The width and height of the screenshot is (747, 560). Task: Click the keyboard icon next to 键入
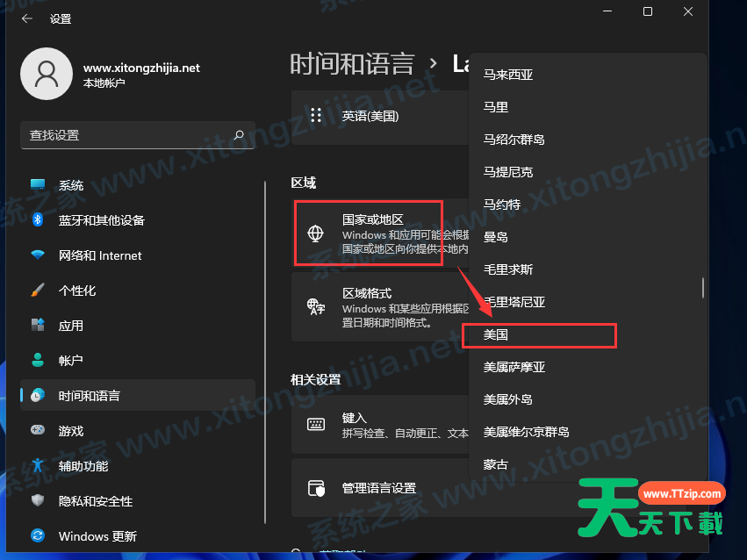coord(316,424)
